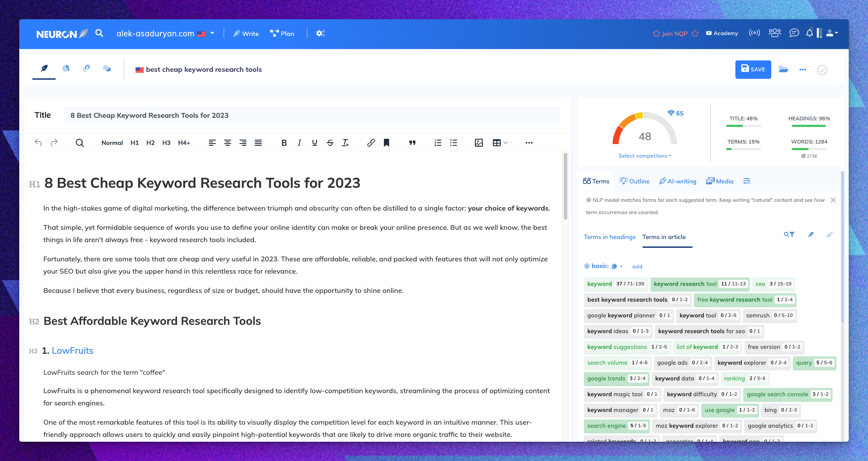Insert an image into the article
Image resolution: width=868 pixels, height=461 pixels.
pos(479,143)
